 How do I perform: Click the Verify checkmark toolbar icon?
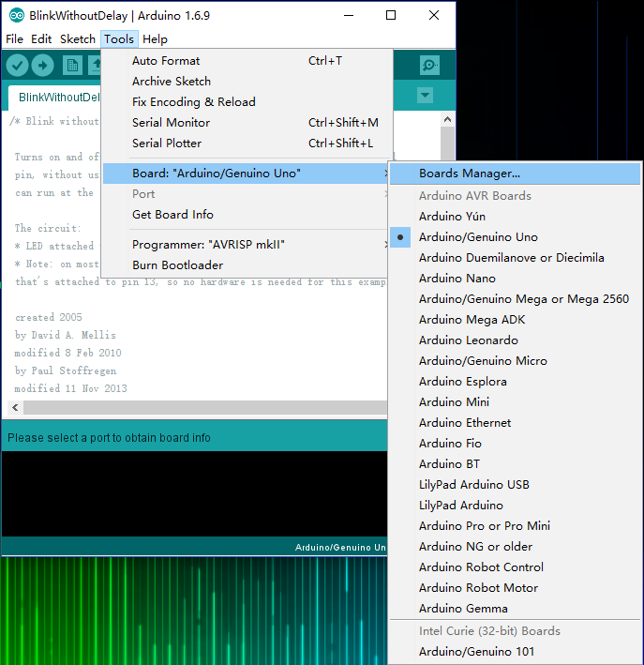tap(18, 66)
